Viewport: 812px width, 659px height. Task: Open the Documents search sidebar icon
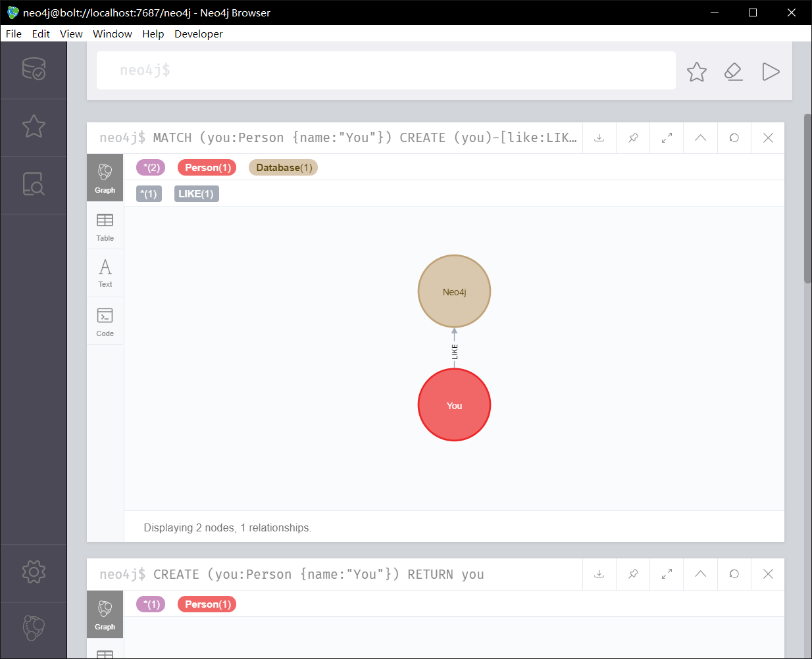coord(34,184)
